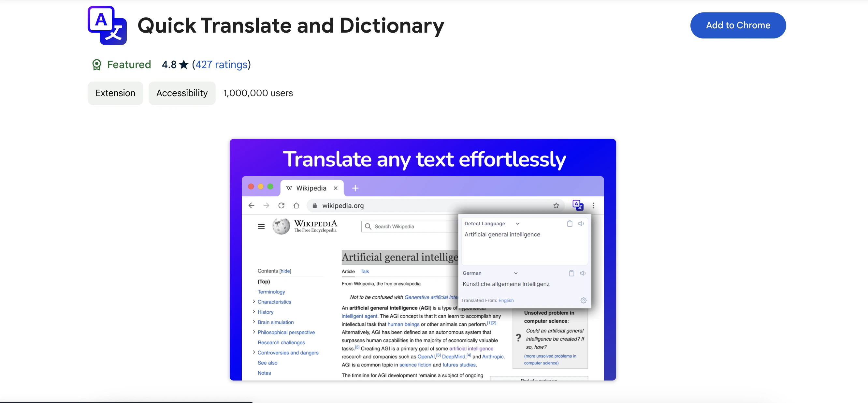Copy the German translation with clipboard icon
868x403 pixels.
(571, 273)
